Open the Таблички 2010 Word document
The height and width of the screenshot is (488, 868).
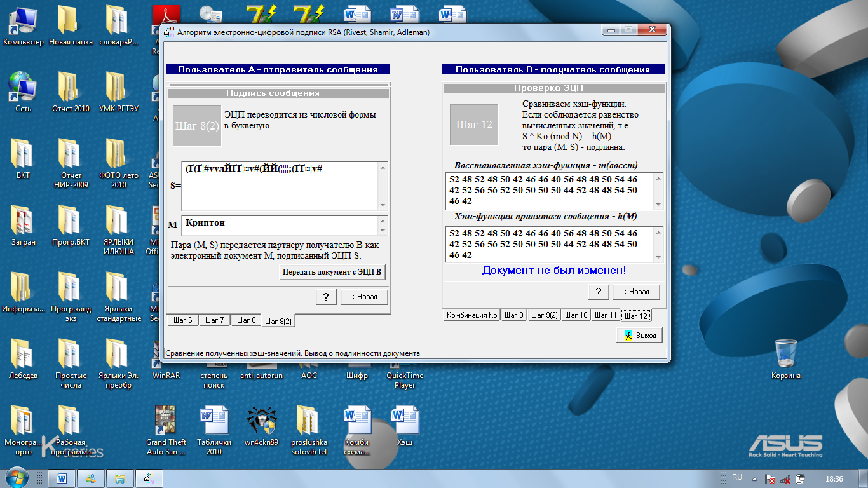coord(214,430)
